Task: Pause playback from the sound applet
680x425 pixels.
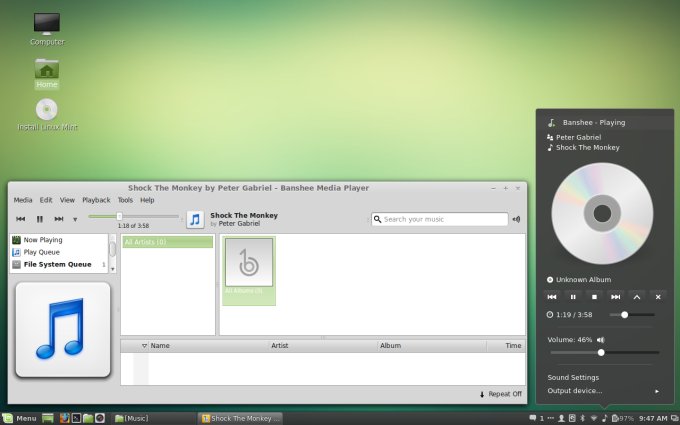Action: (573, 297)
